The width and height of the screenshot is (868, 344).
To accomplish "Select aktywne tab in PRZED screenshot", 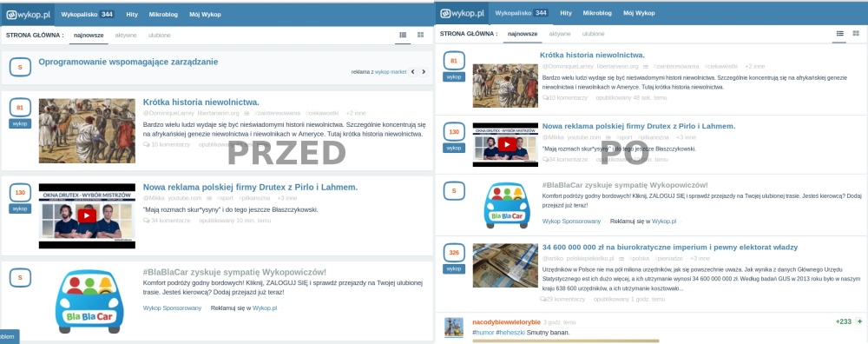I will point(126,36).
